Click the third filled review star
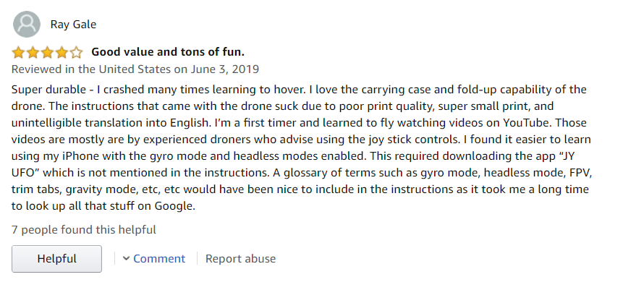 coord(48,53)
